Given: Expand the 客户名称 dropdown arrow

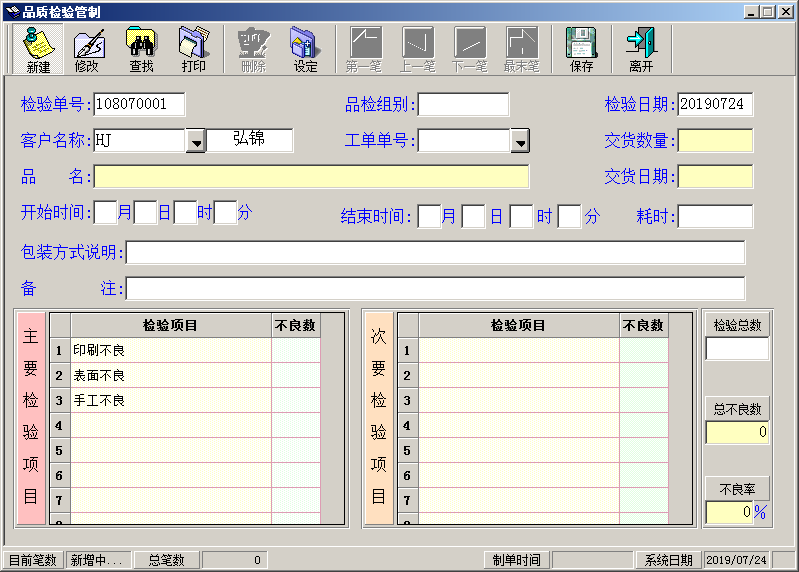Looking at the screenshot, I should pos(196,141).
